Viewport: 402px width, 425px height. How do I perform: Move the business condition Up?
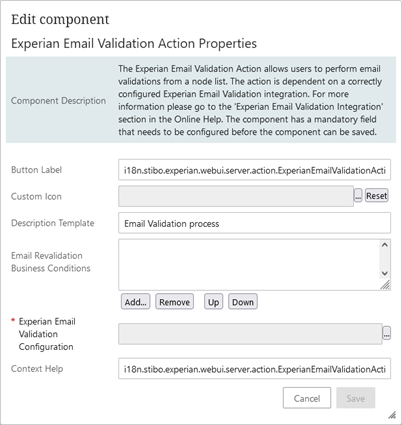click(213, 302)
